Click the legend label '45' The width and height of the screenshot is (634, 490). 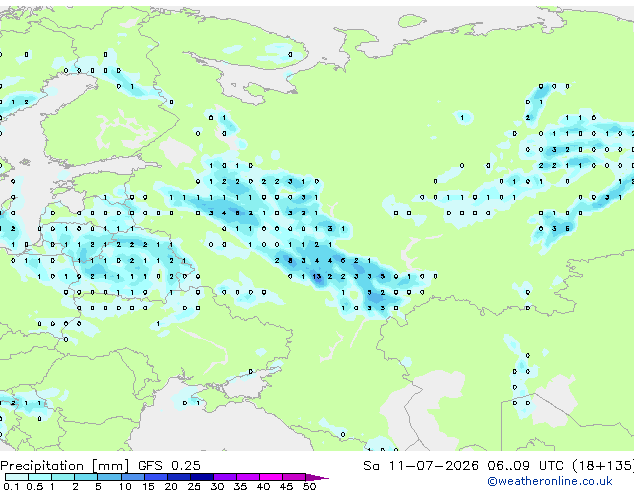(286, 486)
